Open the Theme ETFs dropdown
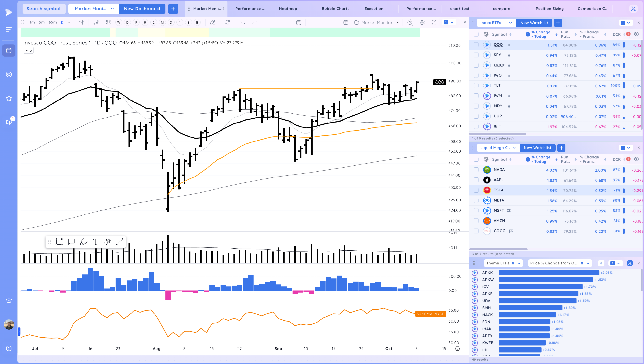 [519, 263]
